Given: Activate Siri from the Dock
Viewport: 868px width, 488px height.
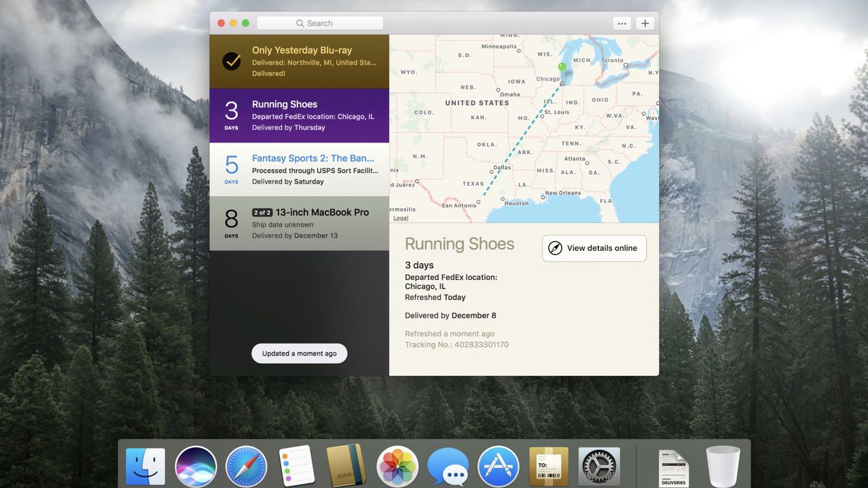Looking at the screenshot, I should tap(195, 466).
